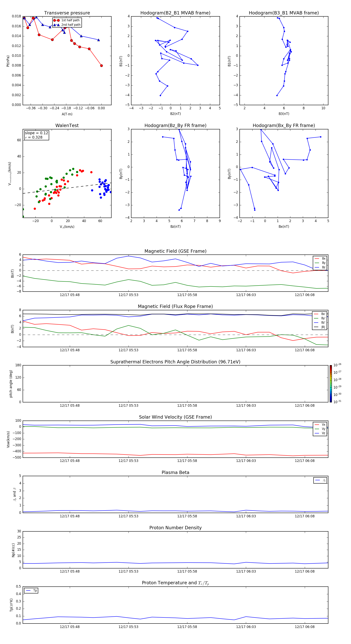This screenshot has width=351, height=644.
Task: Select the 'Vz' legend entry
Action: [x=320, y=433]
